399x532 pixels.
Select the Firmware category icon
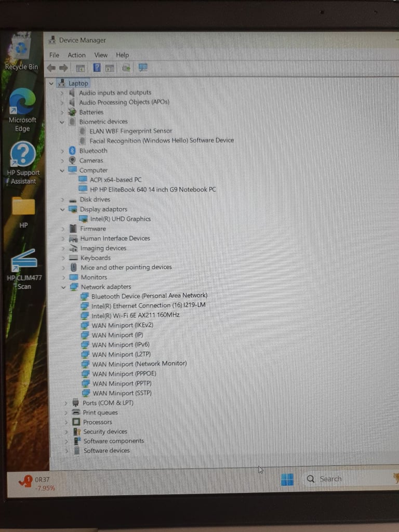(x=73, y=229)
